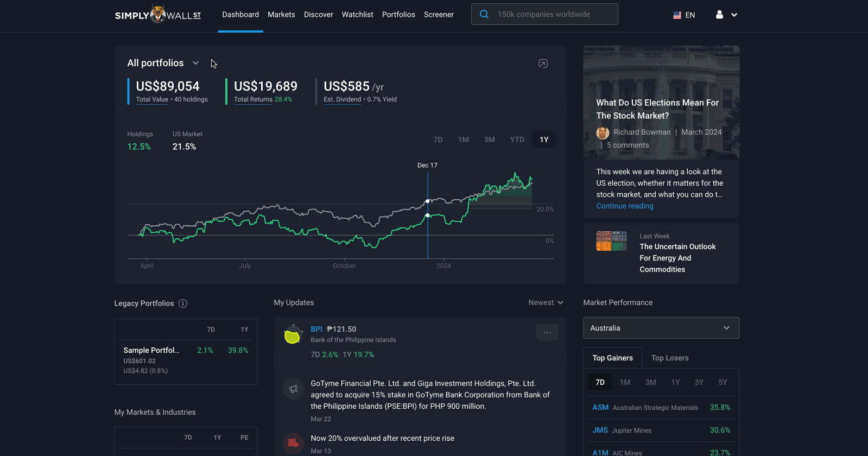This screenshot has width=868, height=456.
Task: Click the megaphone announcement icon
Action: tap(293, 389)
